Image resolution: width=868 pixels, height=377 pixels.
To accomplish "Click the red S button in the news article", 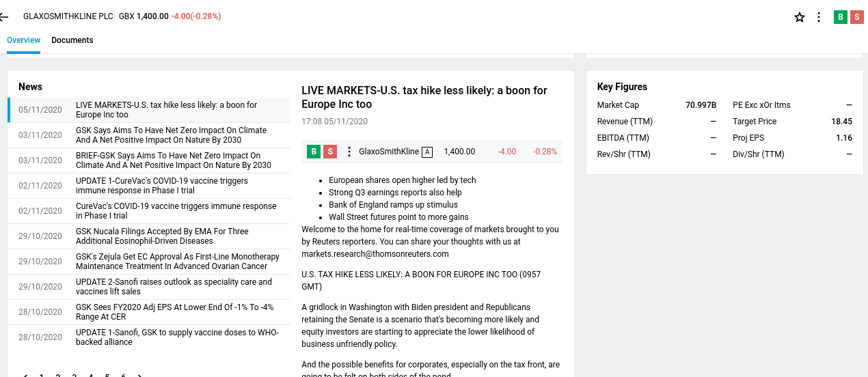I will point(330,152).
